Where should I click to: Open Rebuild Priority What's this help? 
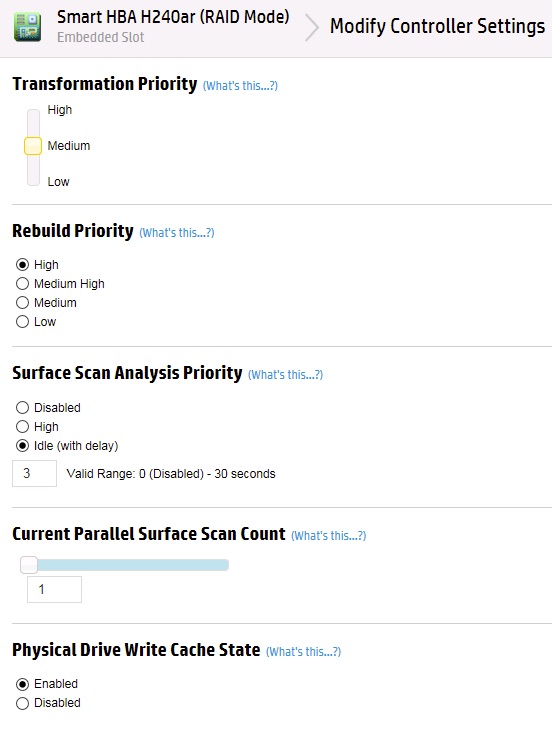click(x=177, y=233)
